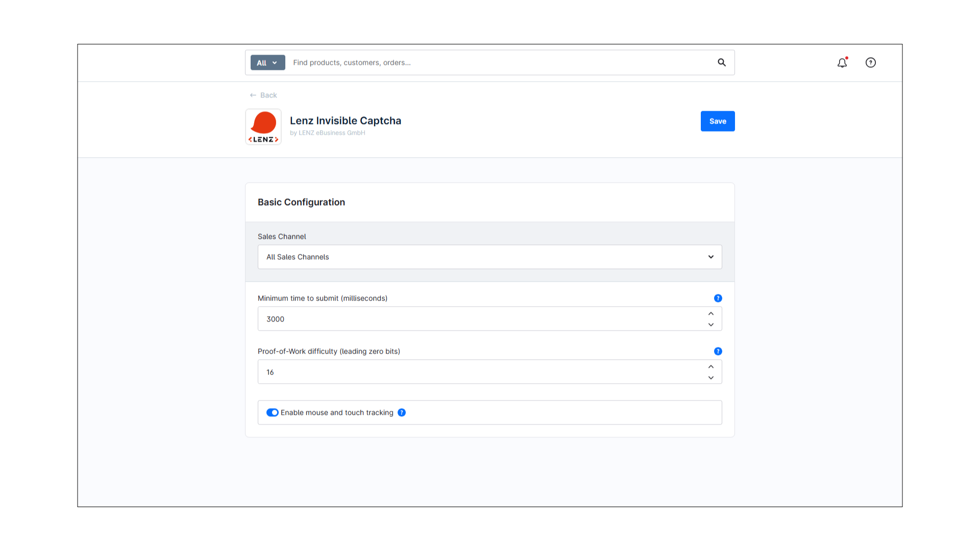The image size is (980, 551).
Task: Click the search magnifier icon
Action: 722,62
